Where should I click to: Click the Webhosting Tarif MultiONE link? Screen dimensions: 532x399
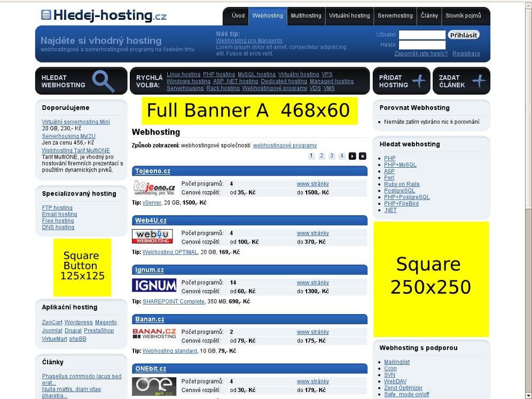tap(76, 150)
